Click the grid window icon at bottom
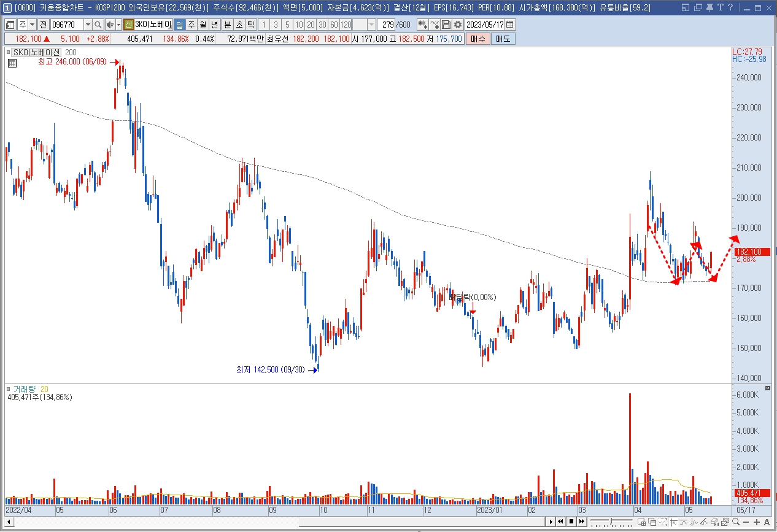777x532 pixels. [641, 522]
